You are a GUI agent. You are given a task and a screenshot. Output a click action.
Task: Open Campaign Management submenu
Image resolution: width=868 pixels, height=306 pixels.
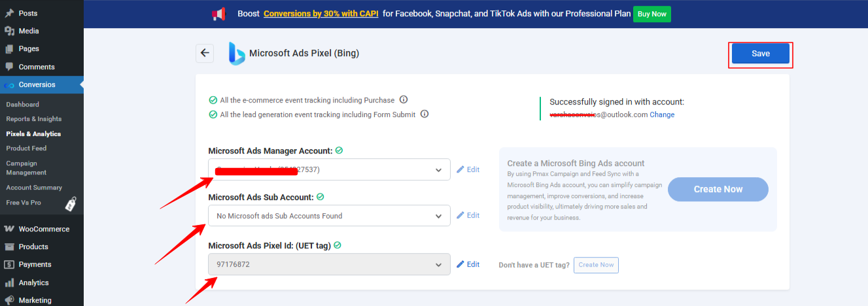click(x=26, y=168)
